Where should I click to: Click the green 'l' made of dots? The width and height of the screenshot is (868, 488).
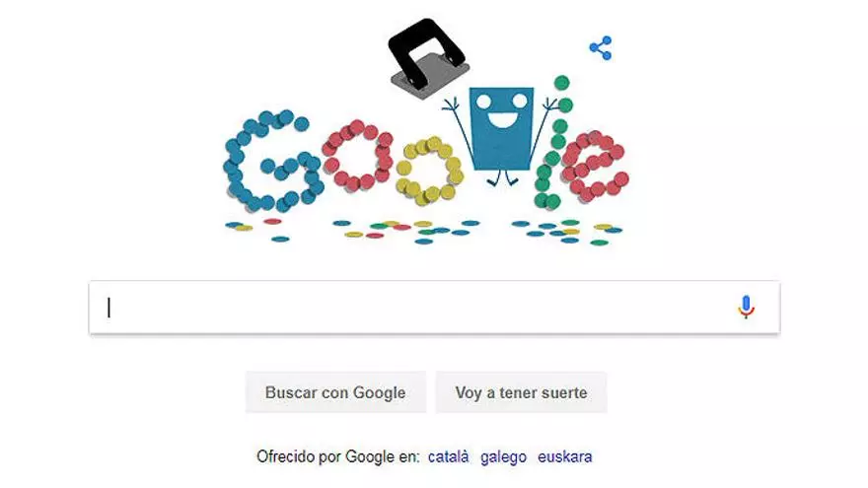[x=552, y=142]
